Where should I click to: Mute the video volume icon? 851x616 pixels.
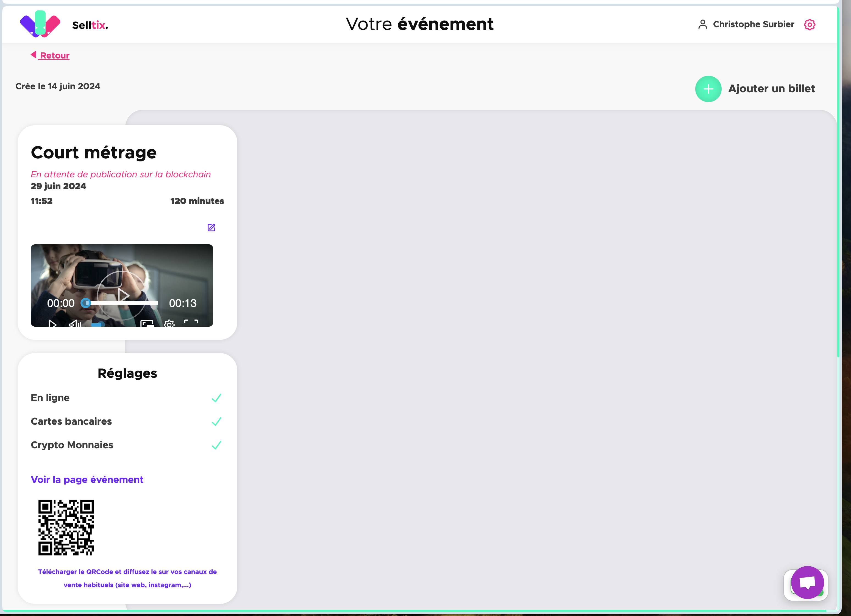click(75, 324)
